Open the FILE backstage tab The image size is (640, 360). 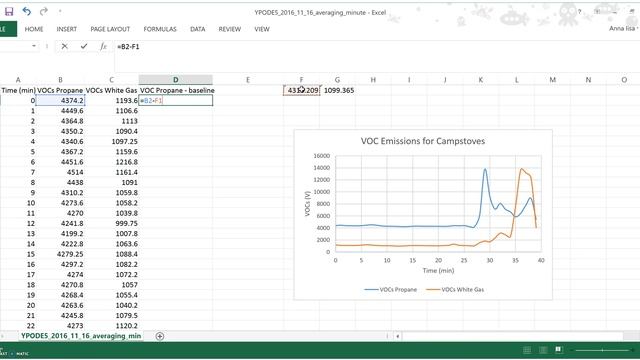(x=8, y=29)
